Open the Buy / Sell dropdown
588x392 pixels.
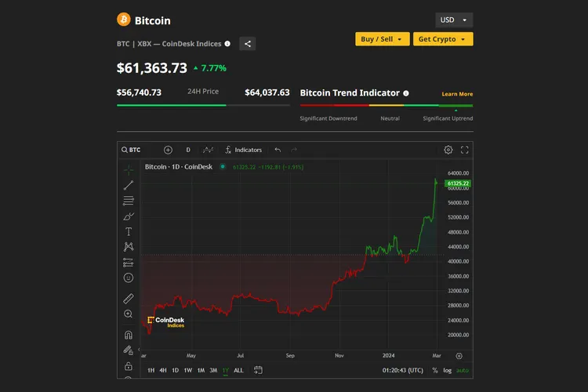(382, 39)
